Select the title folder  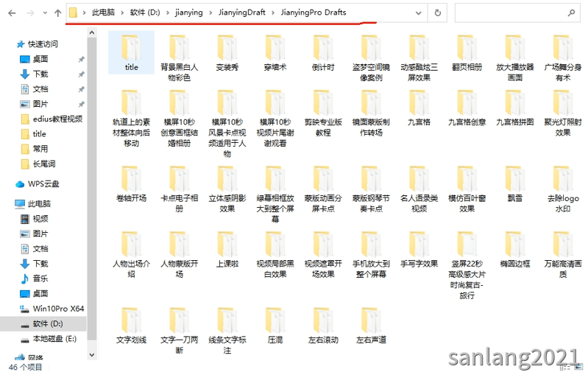tap(131, 52)
